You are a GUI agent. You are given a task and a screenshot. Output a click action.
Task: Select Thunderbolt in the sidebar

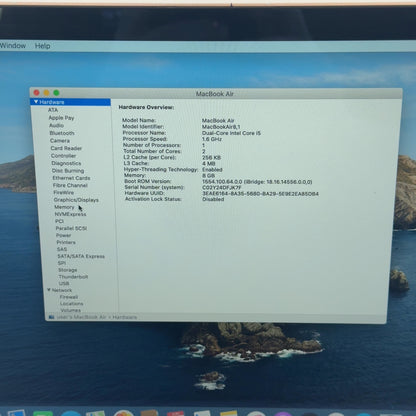click(73, 277)
